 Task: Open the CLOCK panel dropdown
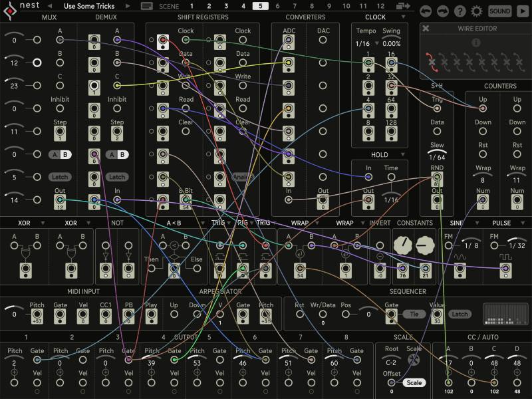coord(402,17)
